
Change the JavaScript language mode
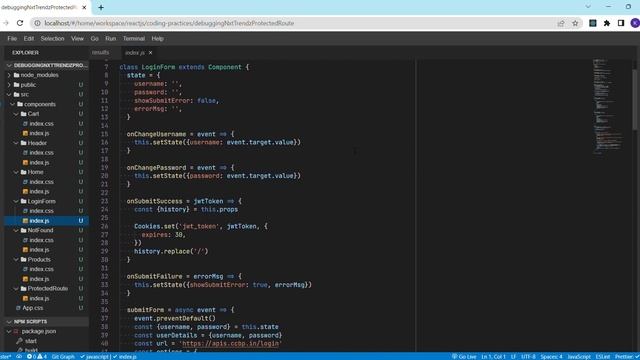coord(579,357)
